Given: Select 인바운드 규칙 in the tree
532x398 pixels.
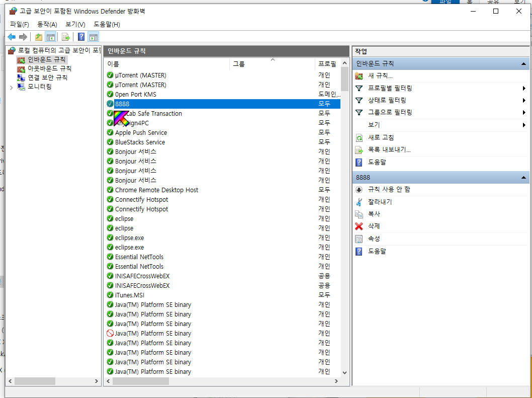Looking at the screenshot, I should click(47, 60).
